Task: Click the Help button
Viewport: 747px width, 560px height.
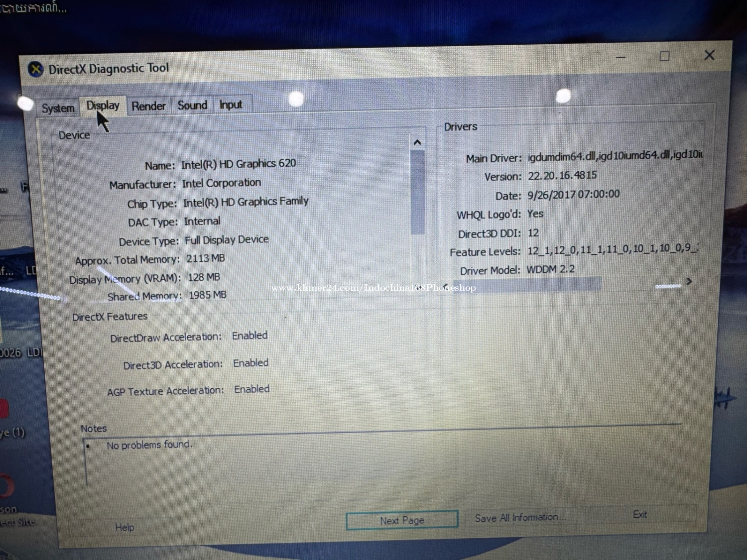Action: [124, 527]
